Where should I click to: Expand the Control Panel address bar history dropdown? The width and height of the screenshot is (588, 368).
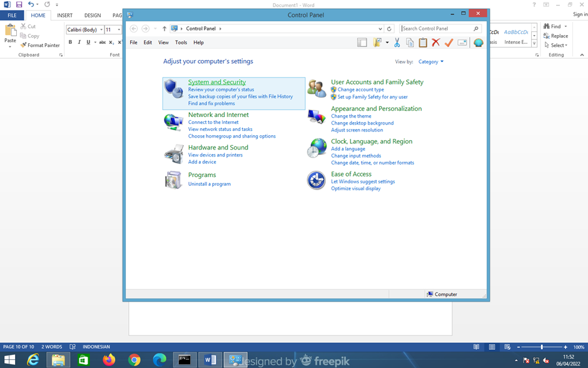pyautogui.click(x=380, y=29)
